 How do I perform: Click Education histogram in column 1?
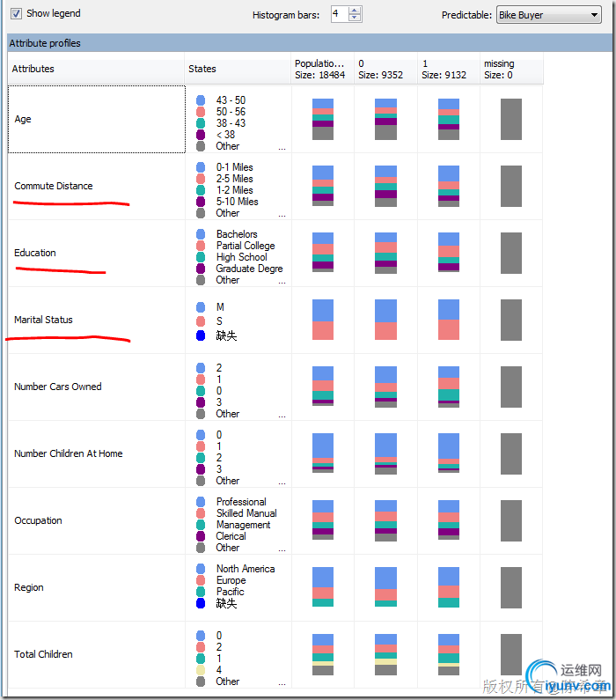(449, 253)
